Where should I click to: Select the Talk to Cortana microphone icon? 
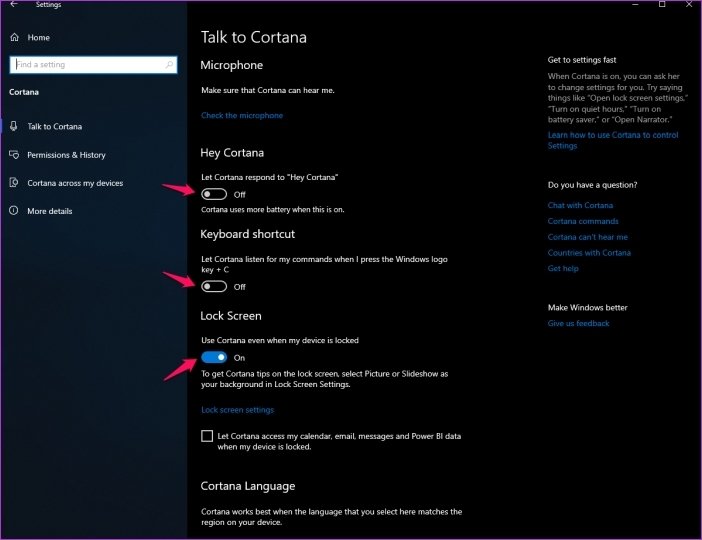(14, 126)
